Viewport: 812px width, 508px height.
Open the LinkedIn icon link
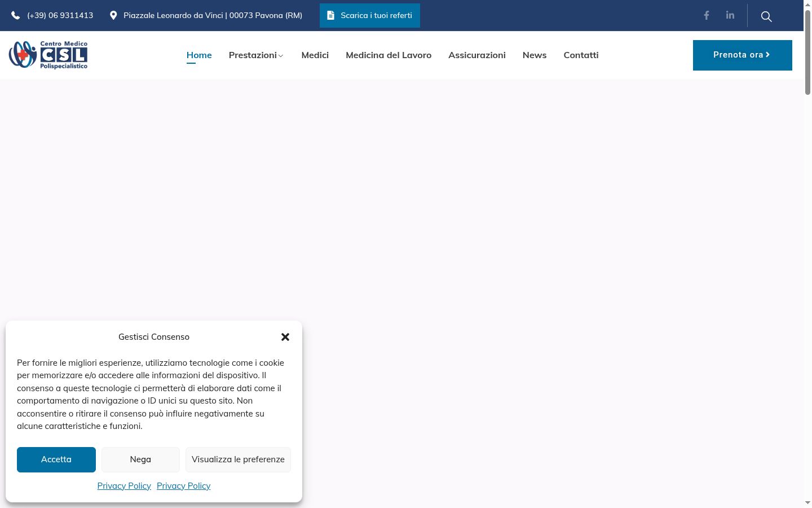pos(730,15)
